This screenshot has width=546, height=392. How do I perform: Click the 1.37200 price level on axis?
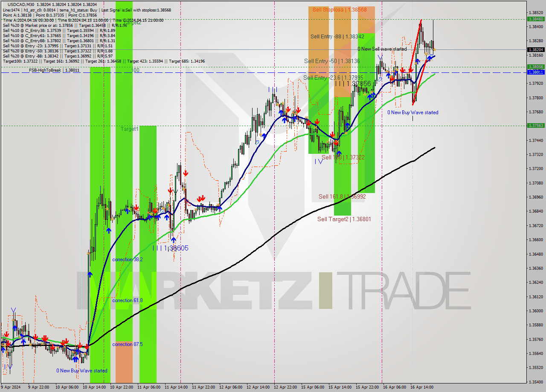(536, 169)
